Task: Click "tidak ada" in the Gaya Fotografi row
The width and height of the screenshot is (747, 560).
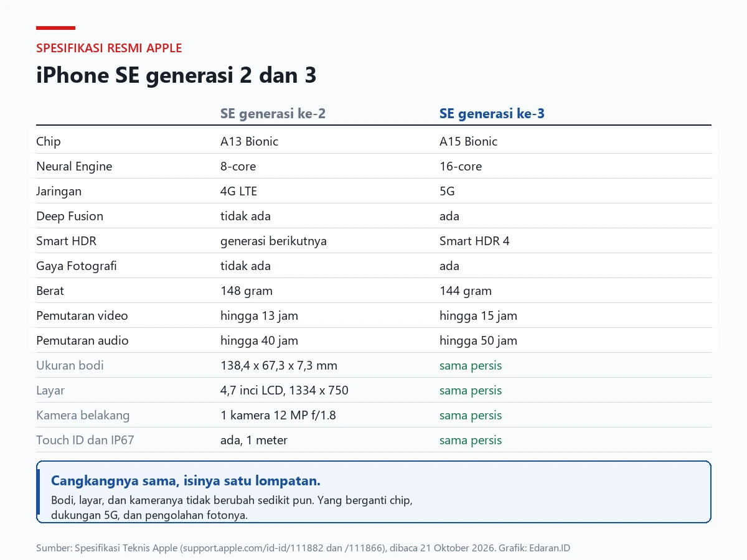Action: (x=245, y=266)
